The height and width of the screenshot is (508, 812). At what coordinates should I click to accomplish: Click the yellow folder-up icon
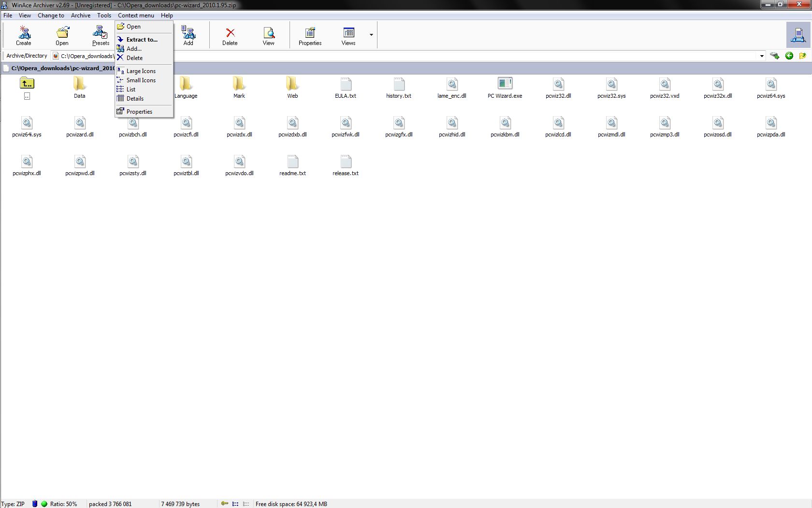[x=803, y=56]
